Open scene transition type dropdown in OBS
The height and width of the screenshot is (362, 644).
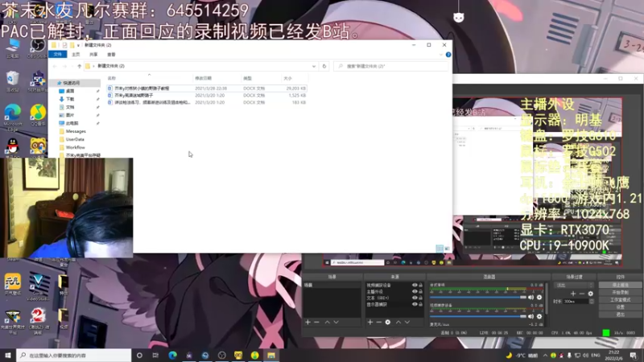click(574, 285)
